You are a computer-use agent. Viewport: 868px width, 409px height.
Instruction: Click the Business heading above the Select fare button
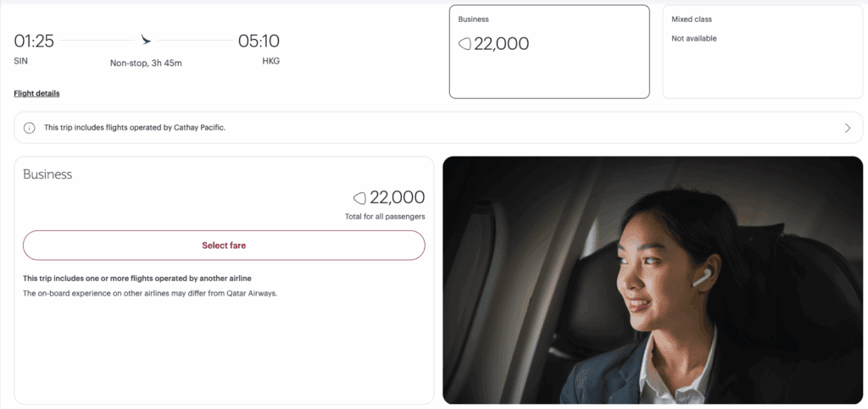pos(47,174)
